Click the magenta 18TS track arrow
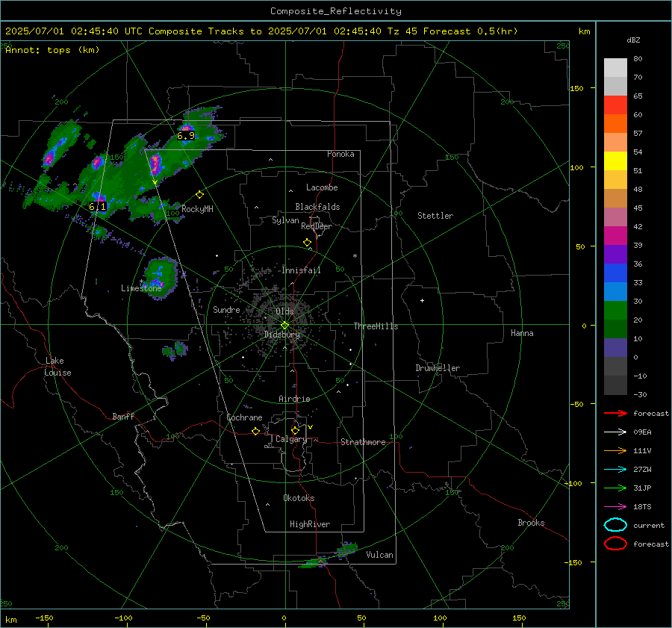Screen dimensions: 672x628 click(615, 507)
